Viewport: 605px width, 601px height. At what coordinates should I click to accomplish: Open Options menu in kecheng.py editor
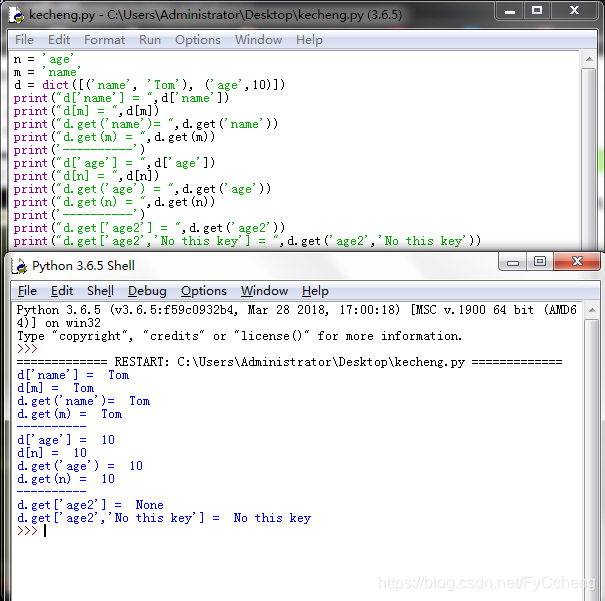click(x=198, y=40)
